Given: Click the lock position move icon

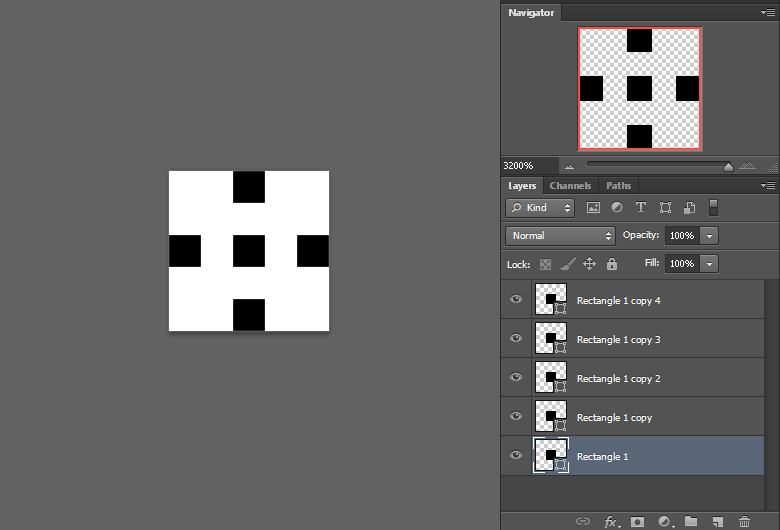Looking at the screenshot, I should 589,264.
